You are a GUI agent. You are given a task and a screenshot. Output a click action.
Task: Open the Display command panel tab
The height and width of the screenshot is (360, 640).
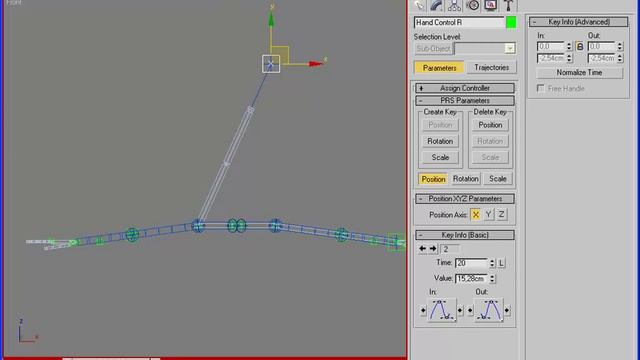click(490, 5)
